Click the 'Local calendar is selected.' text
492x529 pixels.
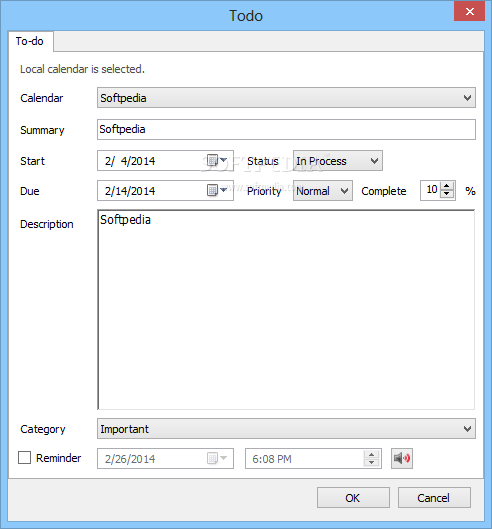(x=82, y=69)
